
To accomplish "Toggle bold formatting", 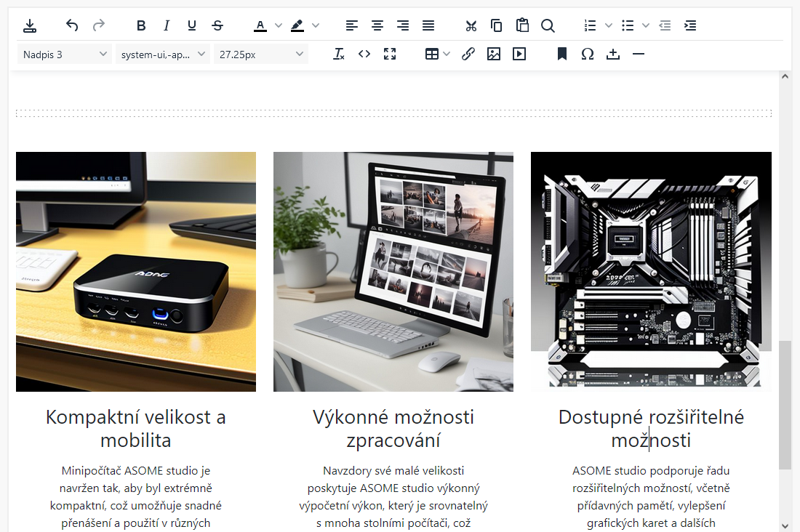I will [x=141, y=26].
